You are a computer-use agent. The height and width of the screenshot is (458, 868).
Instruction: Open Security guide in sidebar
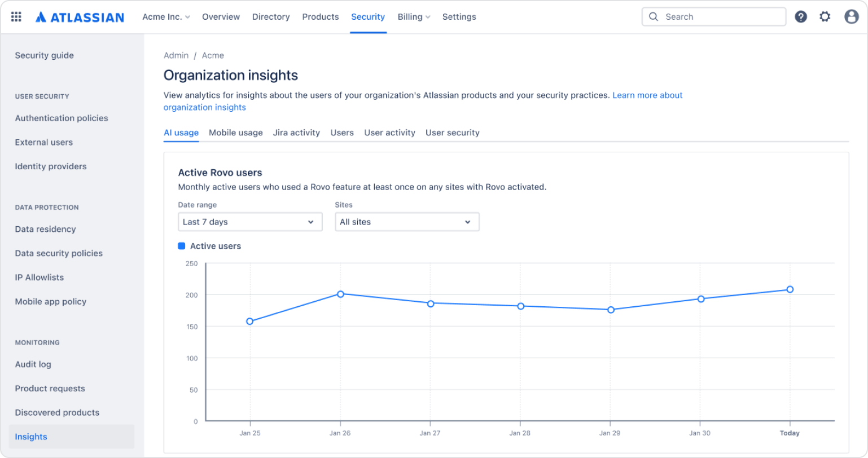pyautogui.click(x=45, y=55)
